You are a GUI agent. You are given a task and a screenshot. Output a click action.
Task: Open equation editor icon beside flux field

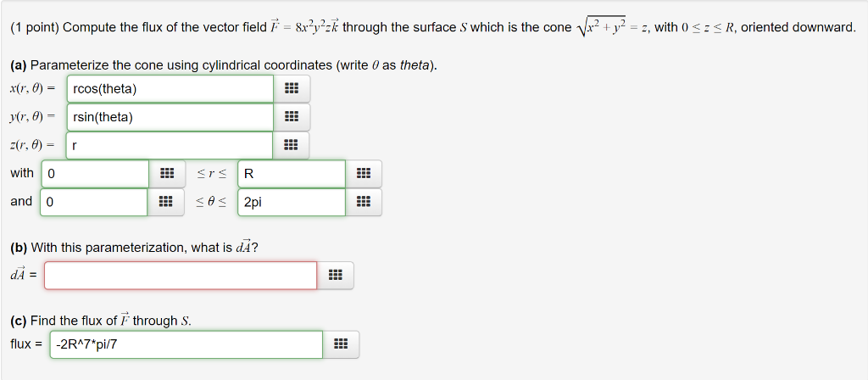(x=341, y=344)
